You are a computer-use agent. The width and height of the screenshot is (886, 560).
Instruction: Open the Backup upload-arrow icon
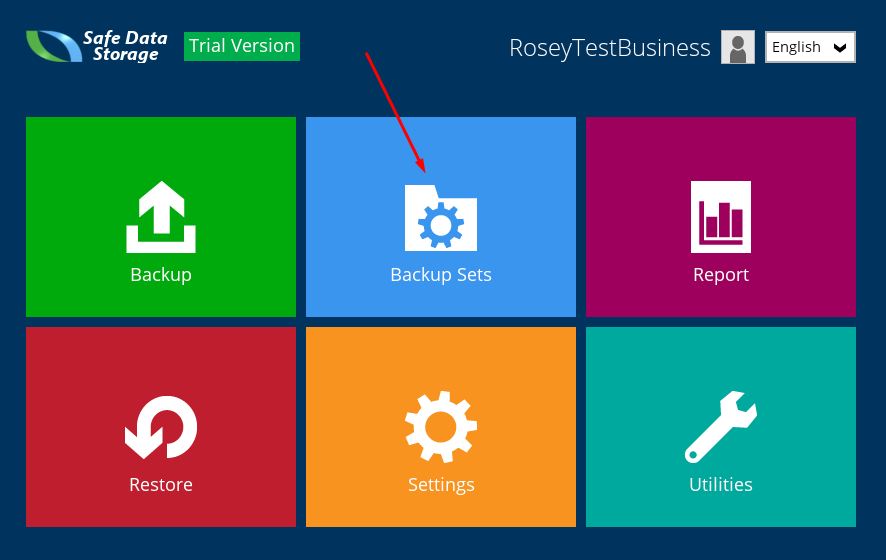click(x=161, y=216)
